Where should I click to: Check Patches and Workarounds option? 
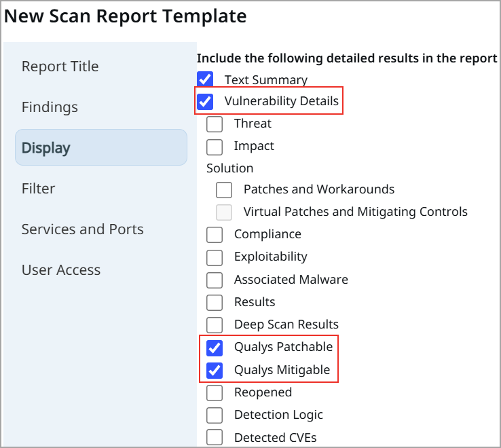224,190
